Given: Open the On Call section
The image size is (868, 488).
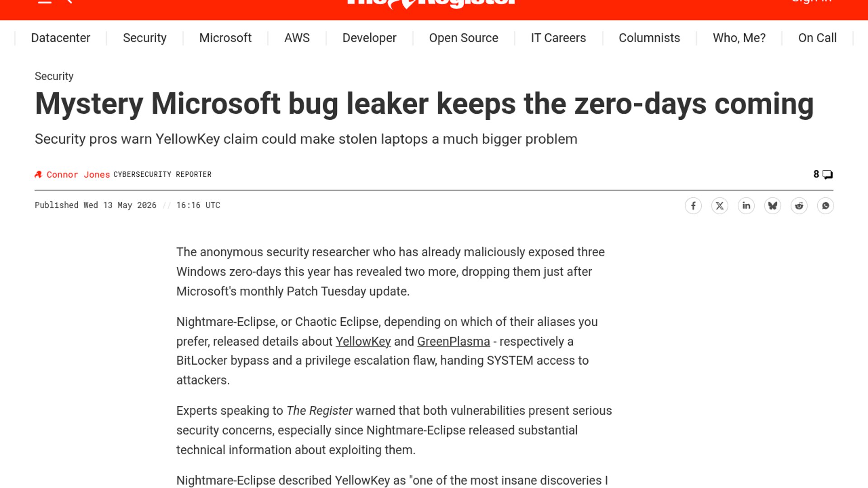Looking at the screenshot, I should pyautogui.click(x=817, y=38).
